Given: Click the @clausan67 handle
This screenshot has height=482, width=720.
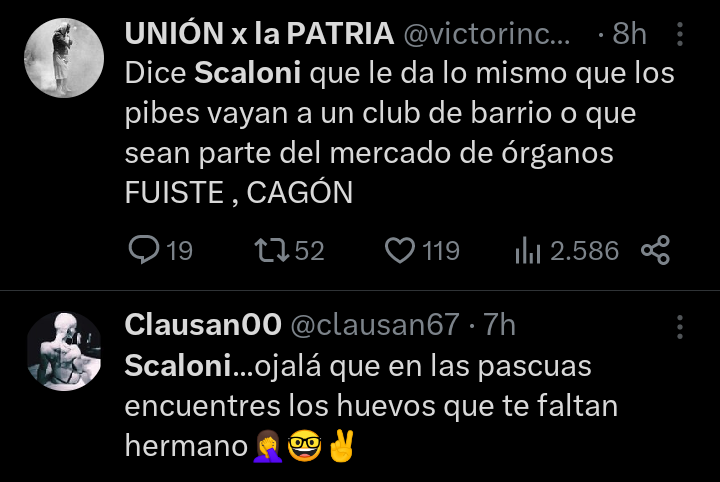Looking at the screenshot, I should (x=375, y=325).
